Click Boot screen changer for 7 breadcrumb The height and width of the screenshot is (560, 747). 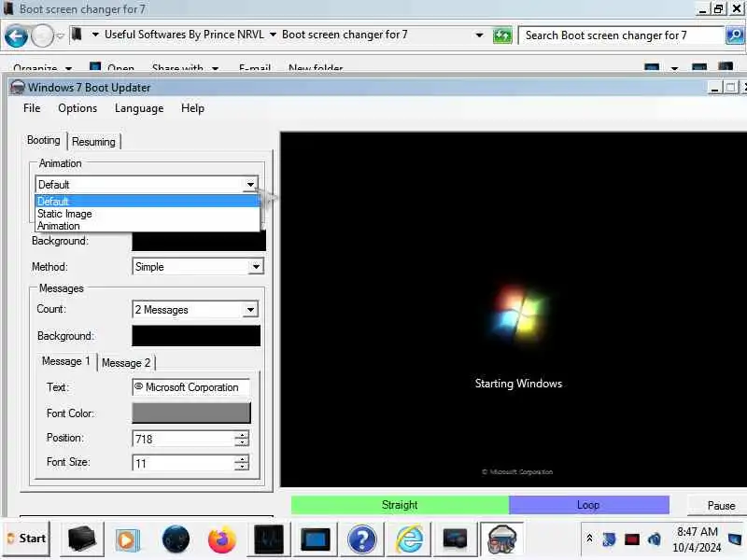pyautogui.click(x=345, y=35)
